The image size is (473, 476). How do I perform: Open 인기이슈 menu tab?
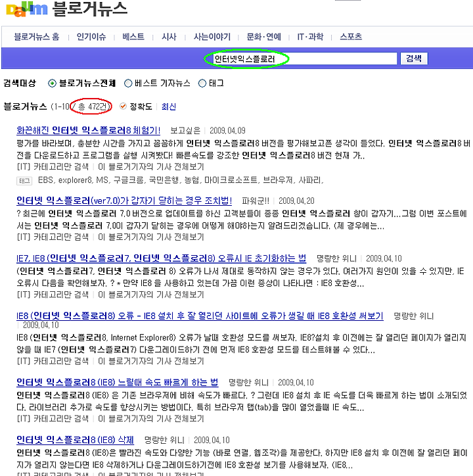tap(91, 37)
